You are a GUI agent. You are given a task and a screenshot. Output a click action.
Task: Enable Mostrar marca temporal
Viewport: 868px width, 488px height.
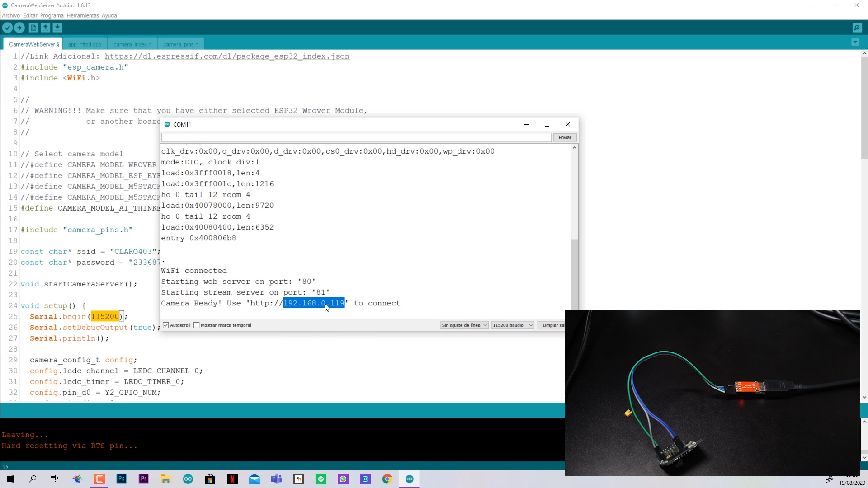pos(197,325)
